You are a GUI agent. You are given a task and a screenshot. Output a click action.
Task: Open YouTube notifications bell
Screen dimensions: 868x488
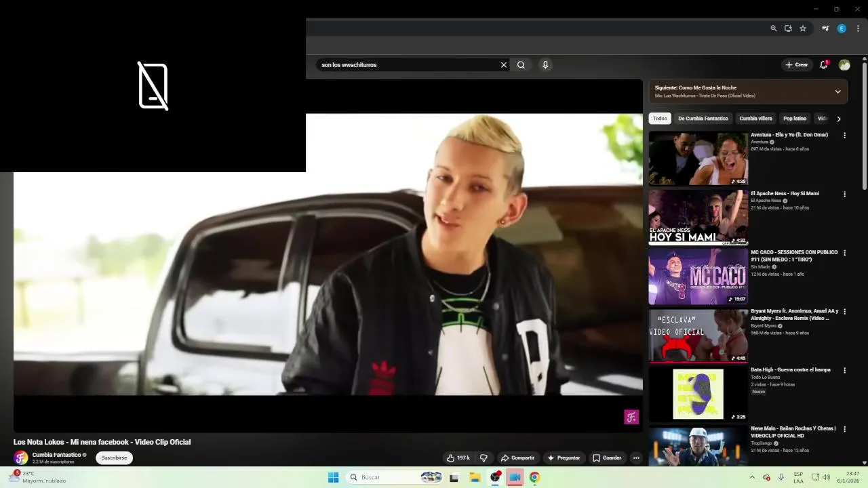point(824,65)
